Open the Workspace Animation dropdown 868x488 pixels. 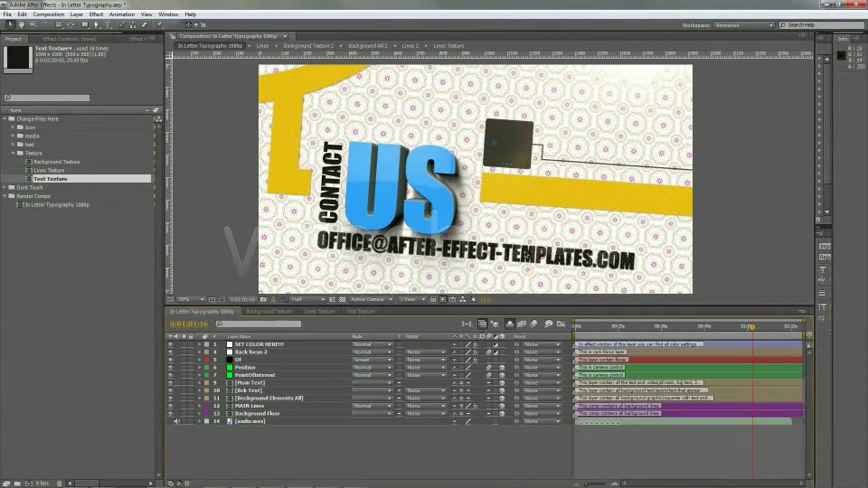743,25
